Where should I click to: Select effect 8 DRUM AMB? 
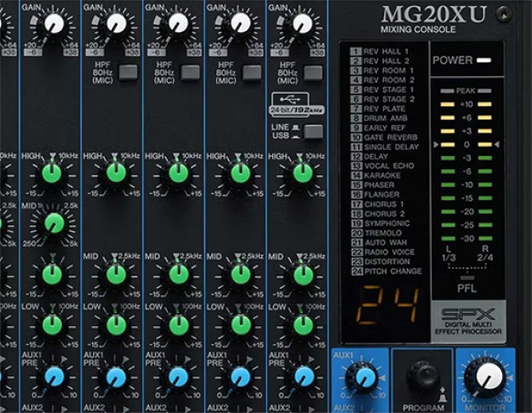click(379, 119)
